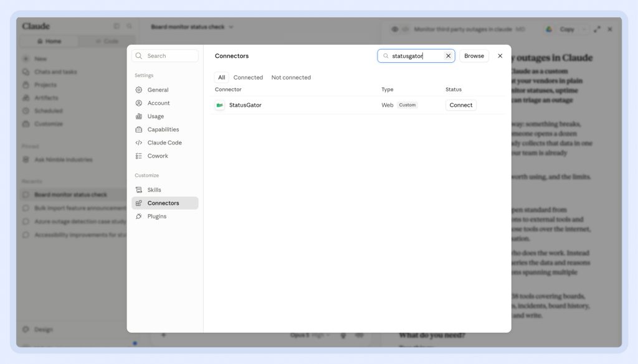
Task: Click the Type column header
Action: tap(388, 90)
